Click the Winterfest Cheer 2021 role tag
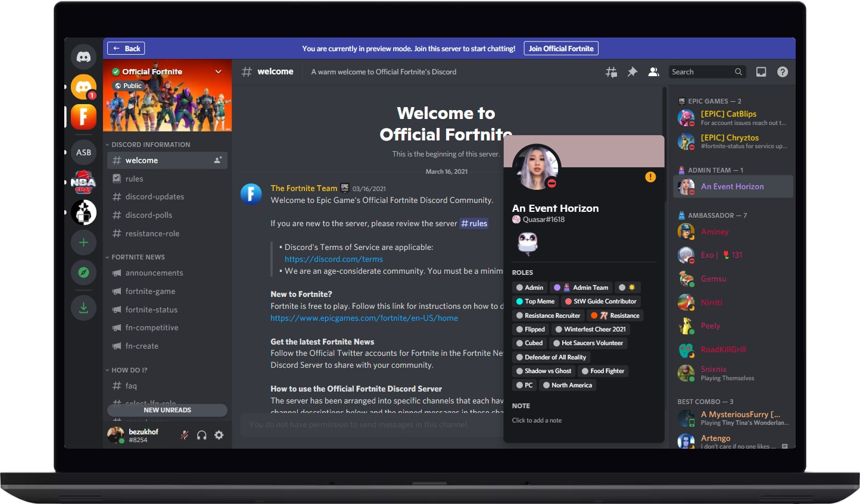This screenshot has height=504, width=860. (x=591, y=330)
